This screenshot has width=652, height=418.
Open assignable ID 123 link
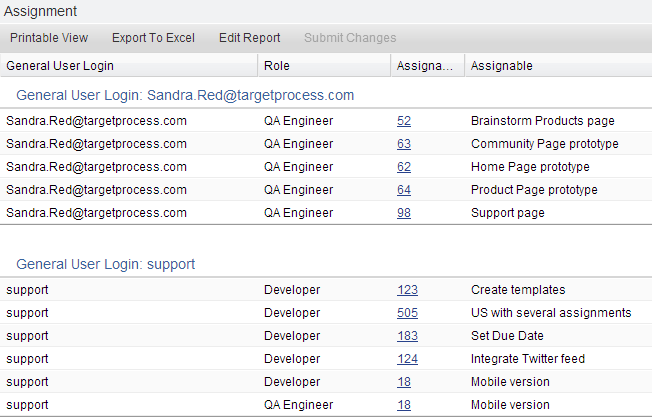pyautogui.click(x=407, y=290)
